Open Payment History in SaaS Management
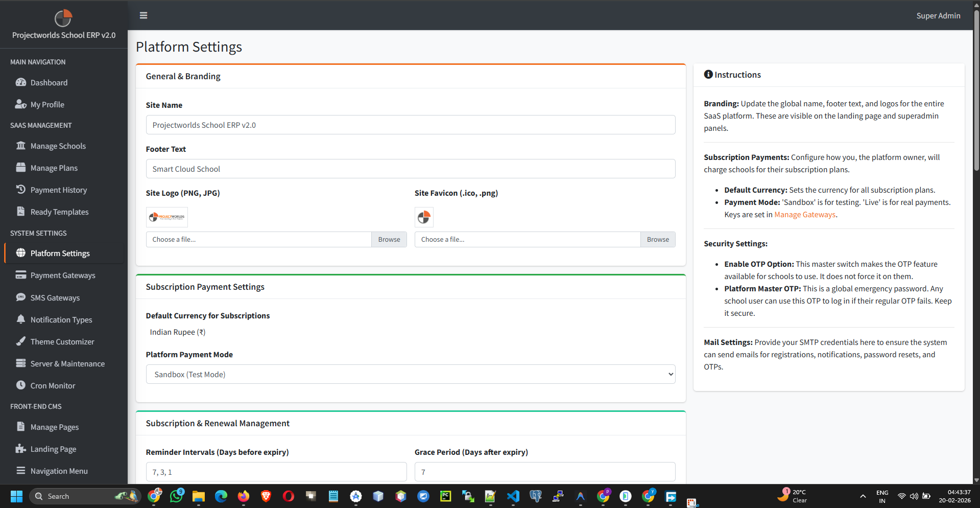 pyautogui.click(x=58, y=190)
